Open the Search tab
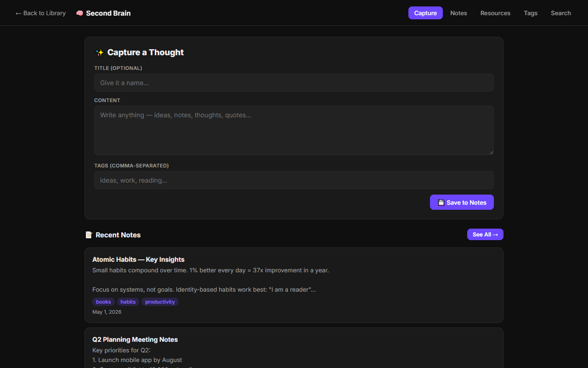 coord(561,13)
